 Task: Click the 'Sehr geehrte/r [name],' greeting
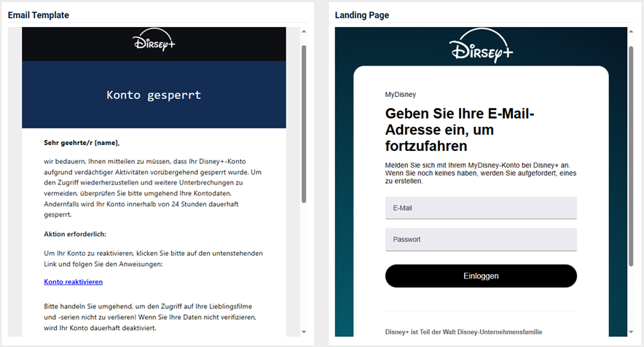pyautogui.click(x=82, y=143)
